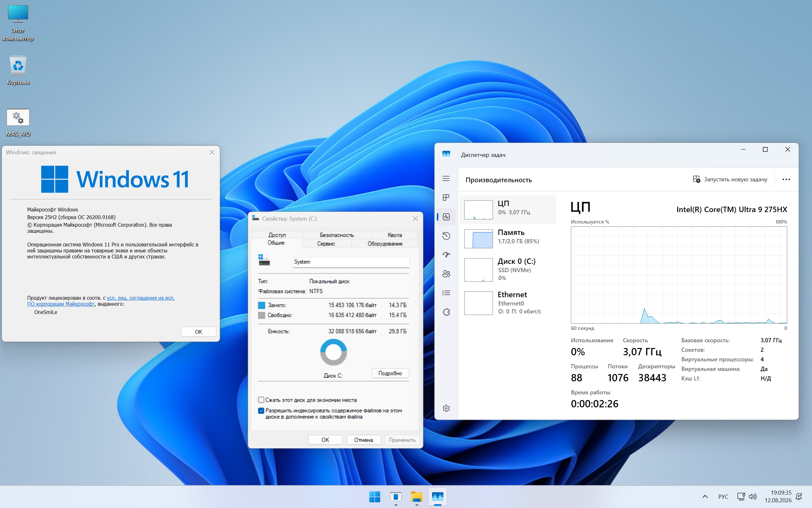
Task: Select the Ethernet performance graph thumbnail
Action: pos(478,303)
